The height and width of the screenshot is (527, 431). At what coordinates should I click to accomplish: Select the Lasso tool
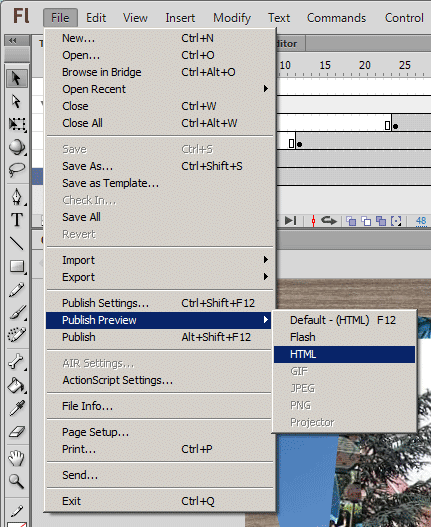pyautogui.click(x=16, y=170)
